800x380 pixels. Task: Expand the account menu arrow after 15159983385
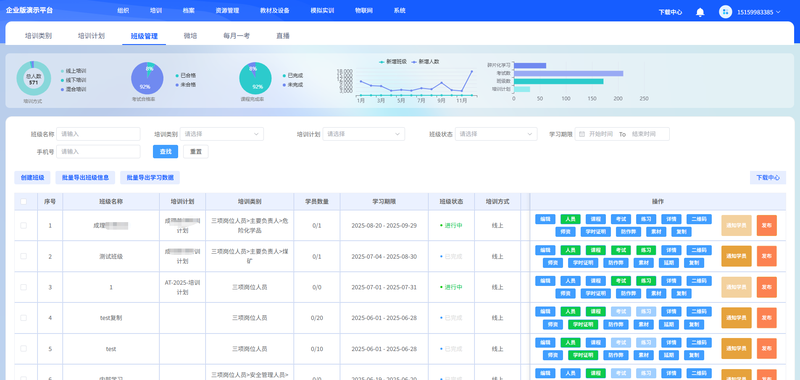[x=778, y=12]
